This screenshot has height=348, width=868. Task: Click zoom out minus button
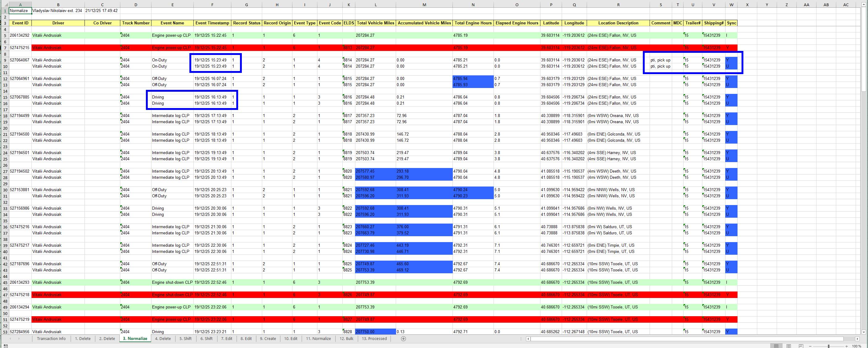pyautogui.click(x=810, y=346)
